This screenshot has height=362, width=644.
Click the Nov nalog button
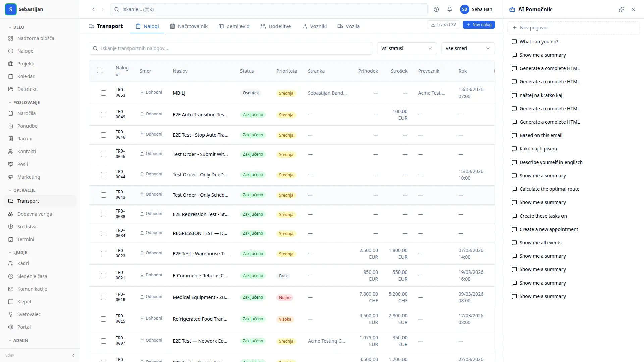pos(479,25)
